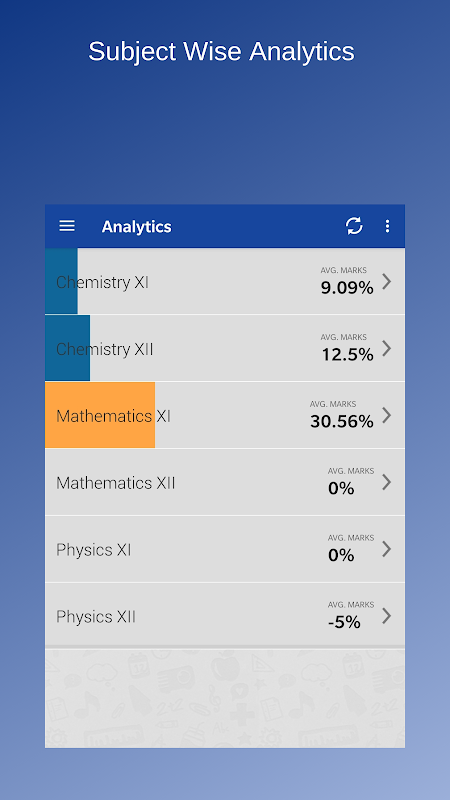Expand Chemistry XII chevron arrow
This screenshot has height=800, width=450.
click(x=387, y=348)
